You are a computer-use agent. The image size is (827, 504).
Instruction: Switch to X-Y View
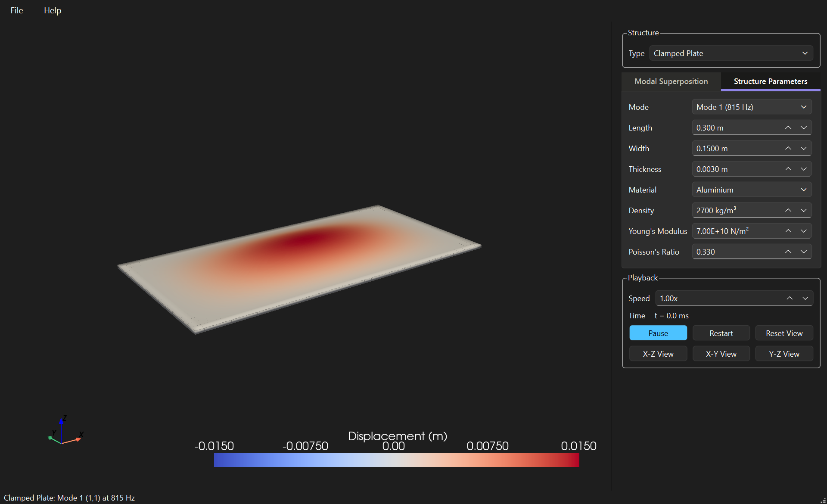point(721,354)
